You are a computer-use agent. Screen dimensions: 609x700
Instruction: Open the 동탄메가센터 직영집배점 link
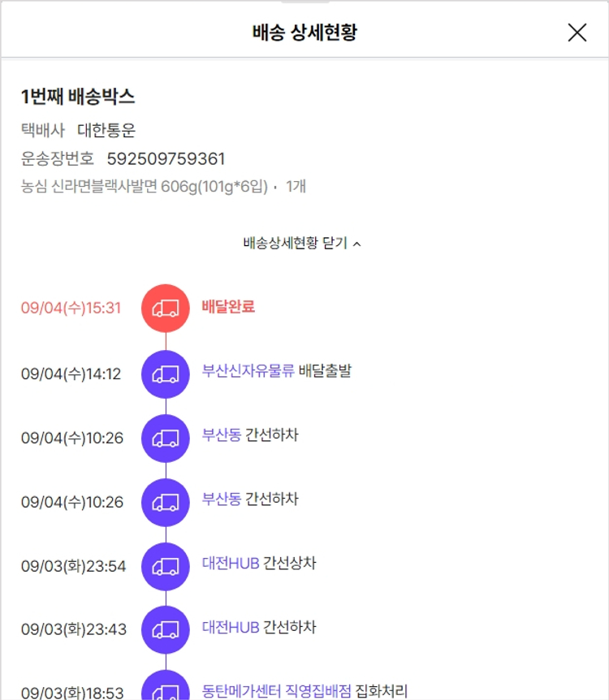click(277, 691)
